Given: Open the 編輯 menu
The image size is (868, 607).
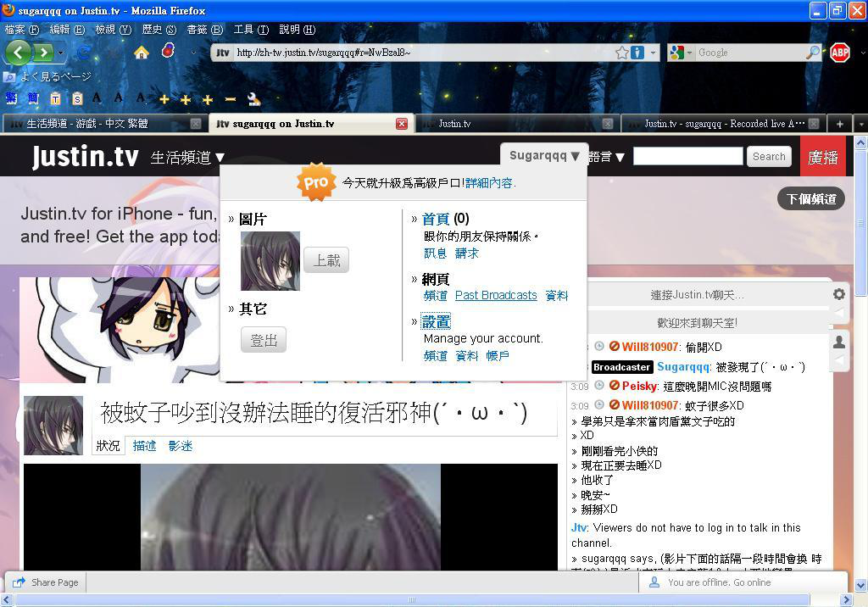Looking at the screenshot, I should coord(67,30).
